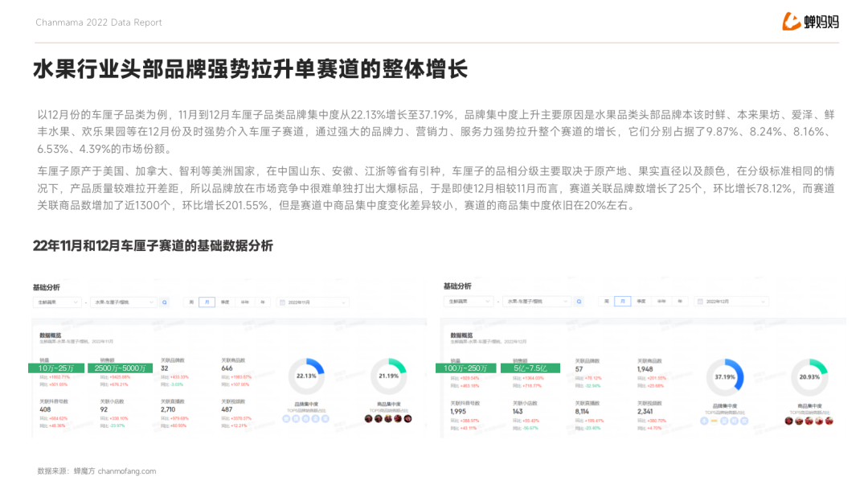Click 关联直播数 value 2,710
Viewport: 868px width, 489px height.
coord(168,410)
